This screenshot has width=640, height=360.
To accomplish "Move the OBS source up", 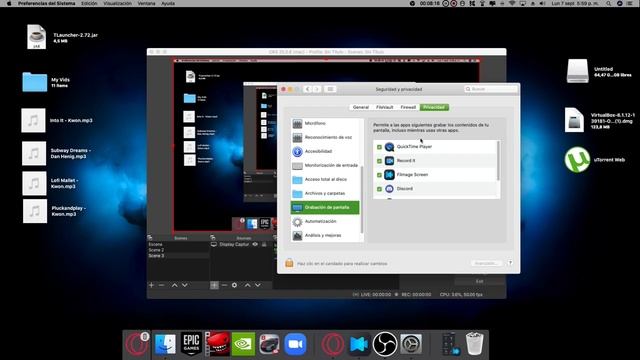I will pyautogui.click(x=247, y=285).
